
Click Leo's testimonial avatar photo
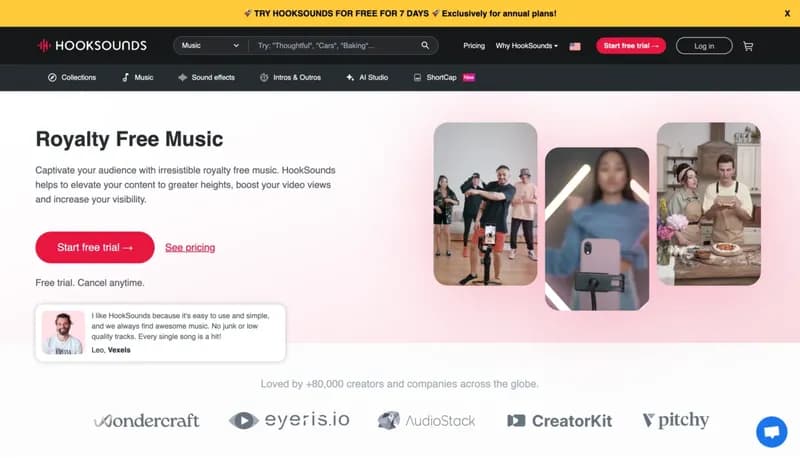point(63,333)
